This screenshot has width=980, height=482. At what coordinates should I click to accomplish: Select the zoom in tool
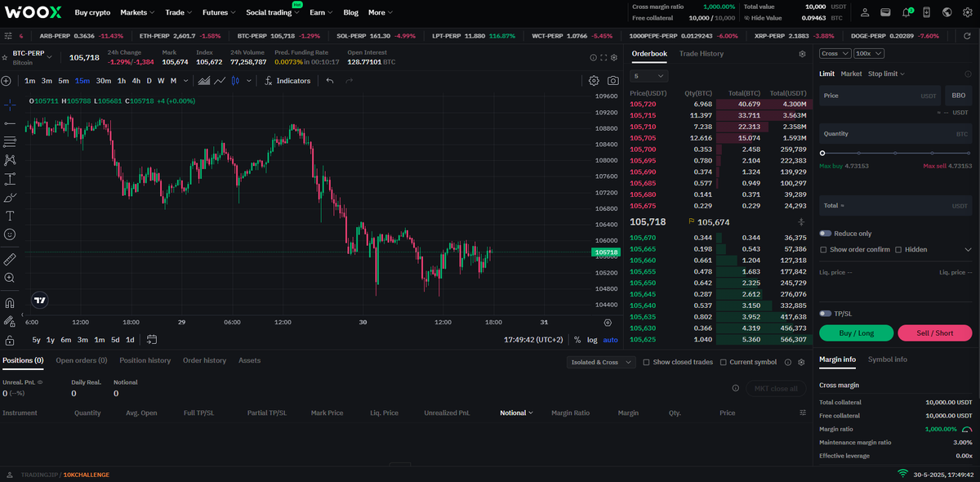[10, 278]
